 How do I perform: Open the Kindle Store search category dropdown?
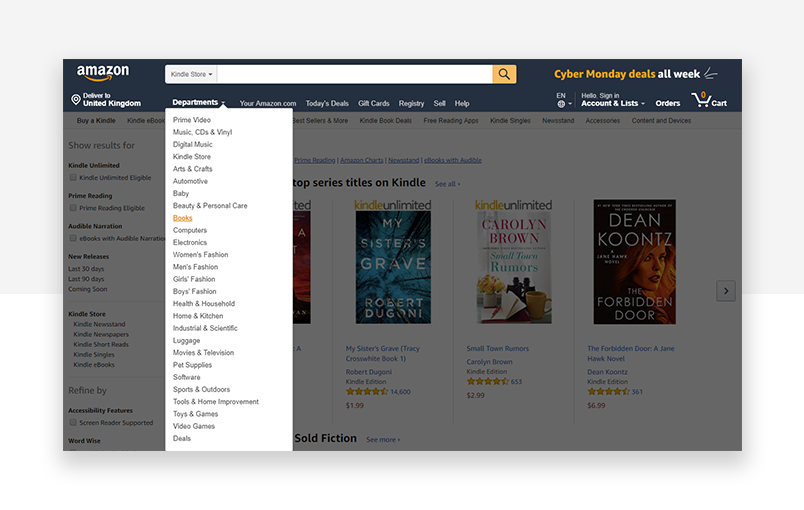[x=191, y=74]
